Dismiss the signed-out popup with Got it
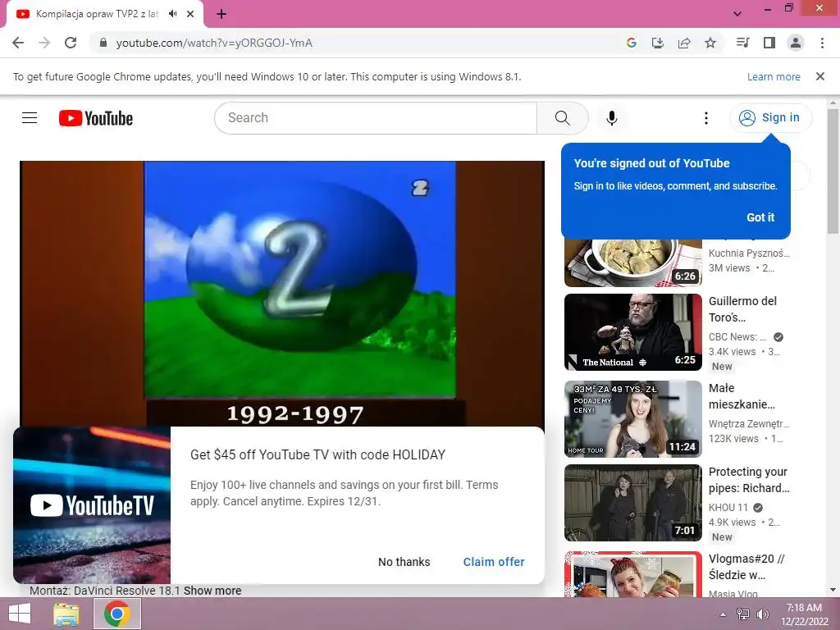 (760, 217)
